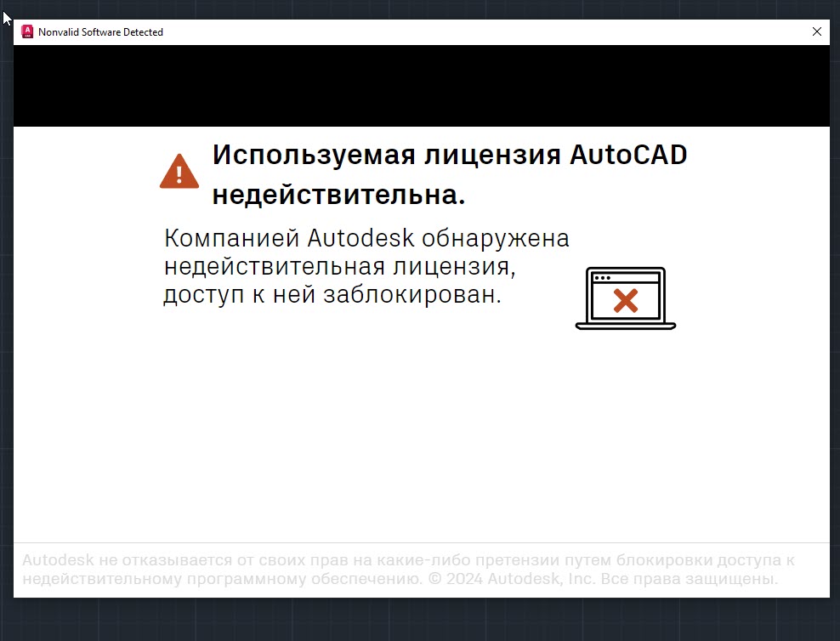Click the laptop with blocked window icon
This screenshot has height=641, width=840.
pyautogui.click(x=626, y=298)
